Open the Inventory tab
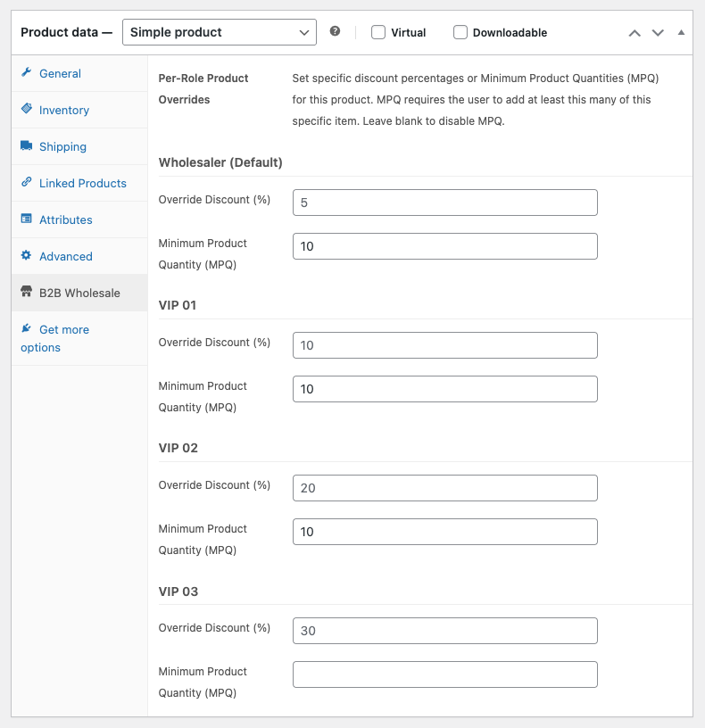 (64, 110)
